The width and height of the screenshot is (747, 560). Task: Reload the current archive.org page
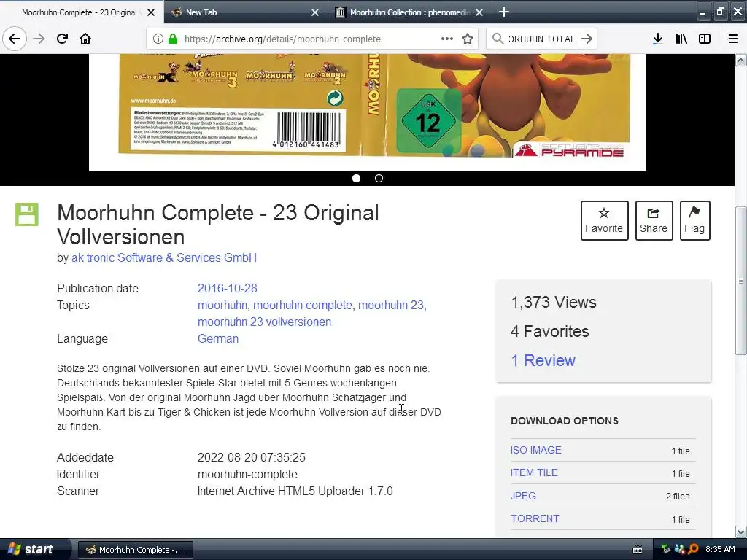coord(62,39)
